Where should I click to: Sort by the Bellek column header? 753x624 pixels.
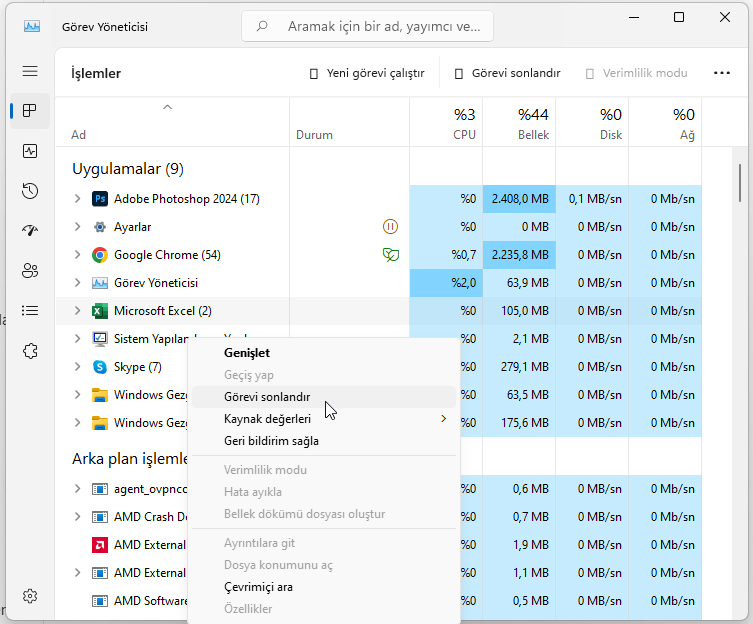tap(519, 123)
